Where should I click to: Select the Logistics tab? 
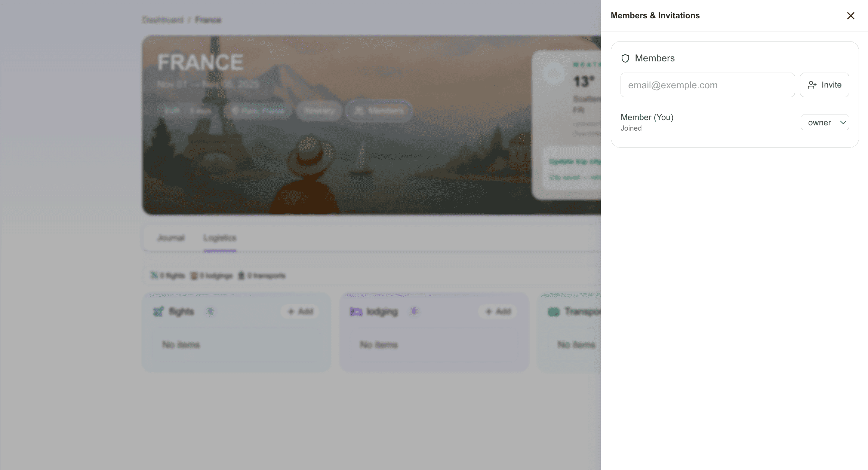[x=219, y=238]
